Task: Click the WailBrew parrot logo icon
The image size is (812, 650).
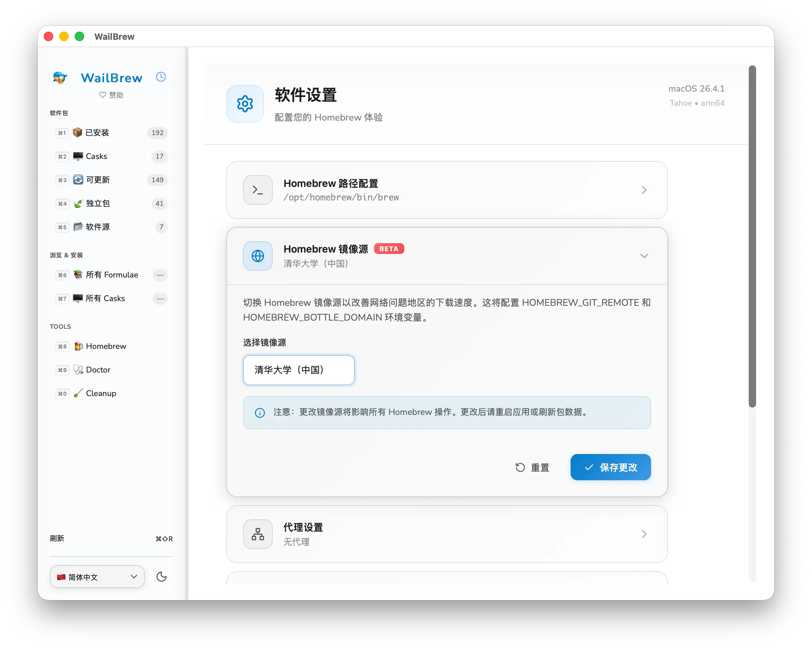Action: point(60,77)
